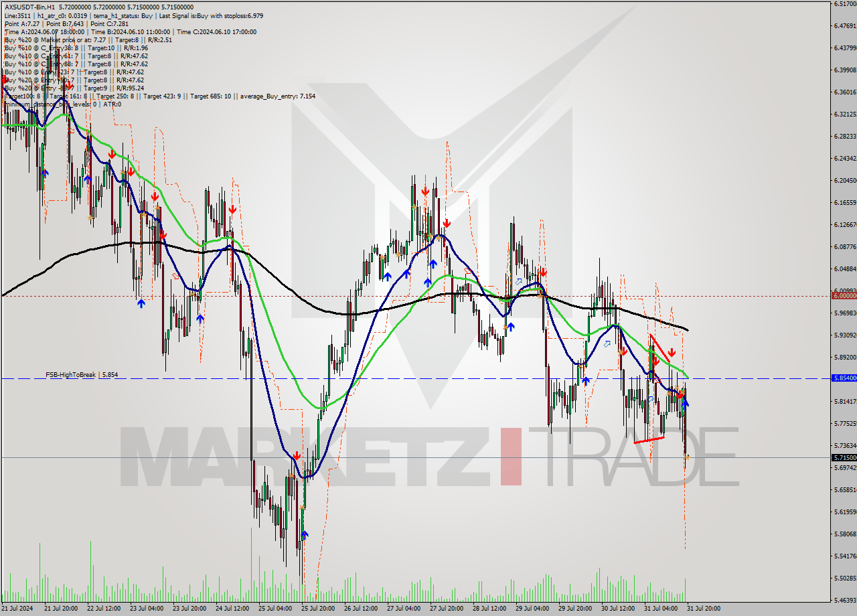Screen dimensions: 857x616
Task: Click the 'FSB-HighToBreak | 5.854' level label
Action: click(x=82, y=375)
